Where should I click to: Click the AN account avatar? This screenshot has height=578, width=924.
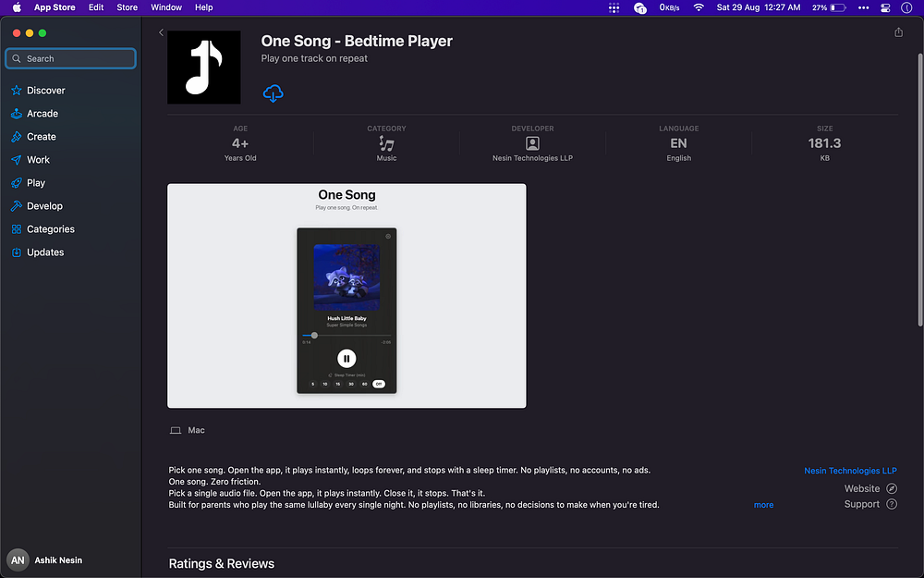[x=18, y=560]
